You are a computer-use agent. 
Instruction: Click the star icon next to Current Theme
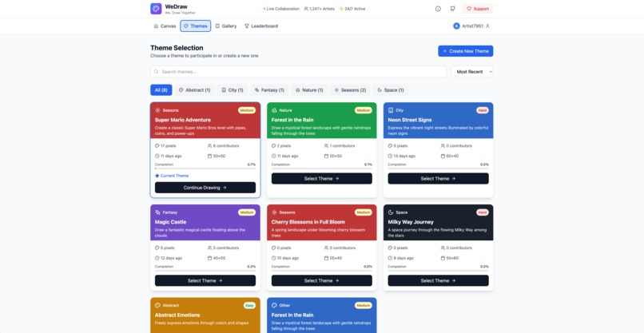[x=157, y=176]
